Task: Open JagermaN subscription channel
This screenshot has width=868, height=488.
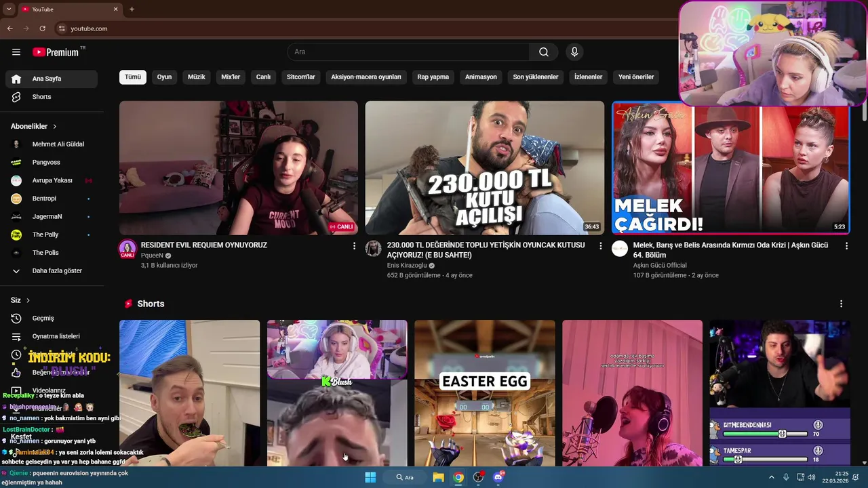Action: coord(53,217)
